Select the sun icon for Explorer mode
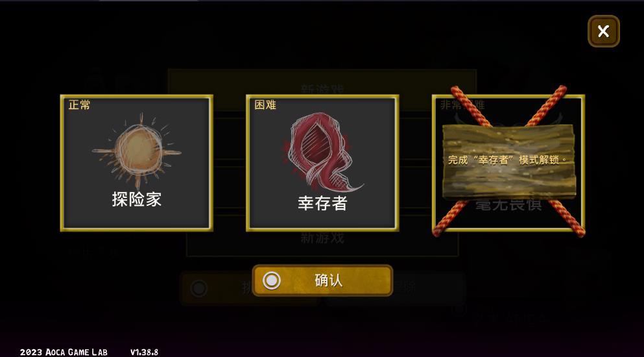The image size is (644, 357). (137, 151)
